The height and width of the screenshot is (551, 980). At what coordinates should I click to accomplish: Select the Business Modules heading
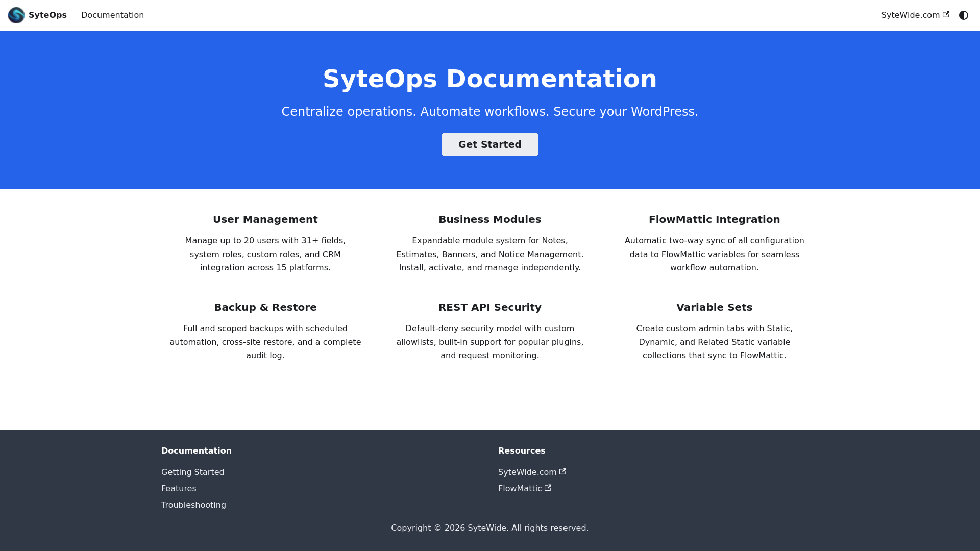coord(490,219)
